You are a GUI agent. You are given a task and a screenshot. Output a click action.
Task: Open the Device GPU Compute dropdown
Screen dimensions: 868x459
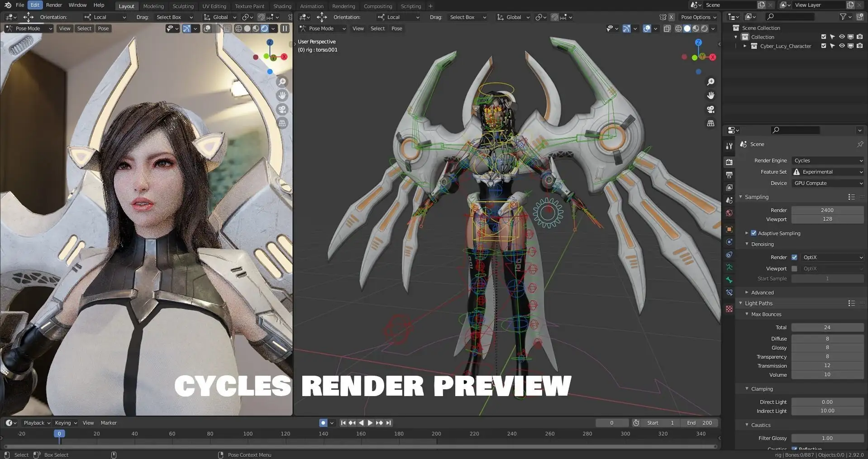pyautogui.click(x=827, y=183)
